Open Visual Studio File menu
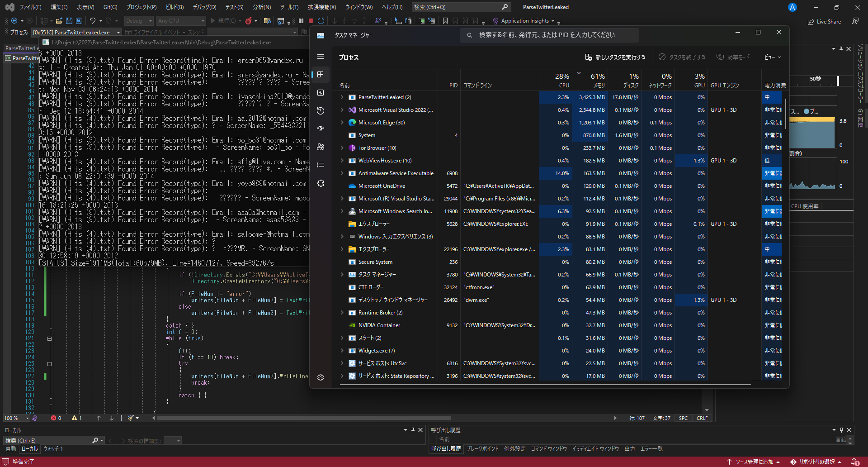Viewport: 868px width, 467px height. pos(30,7)
